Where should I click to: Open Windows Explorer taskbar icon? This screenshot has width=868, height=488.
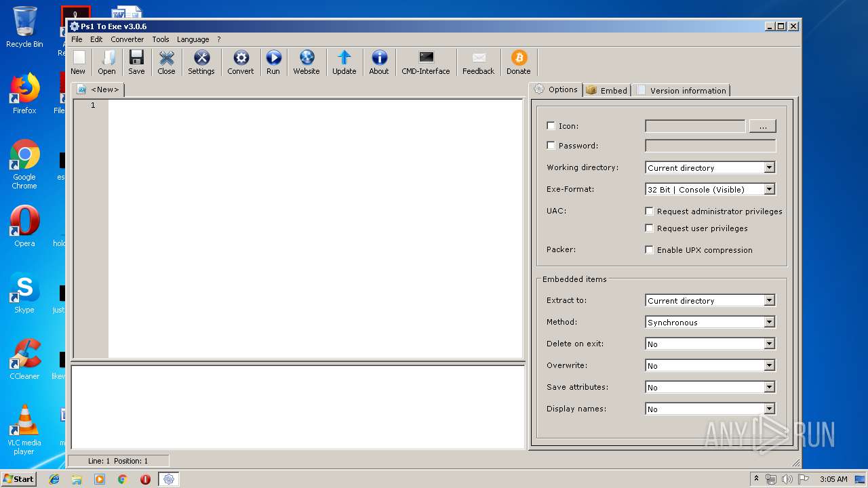coord(77,479)
